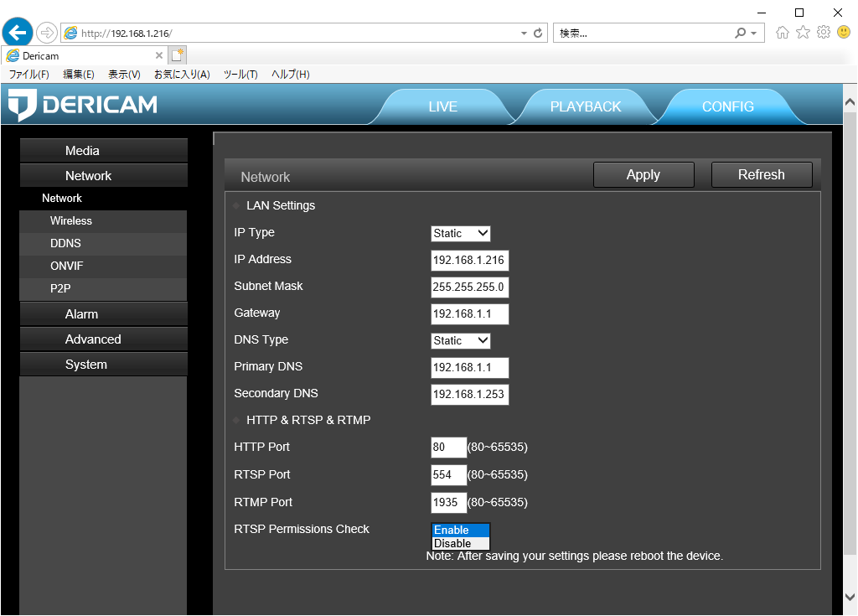This screenshot has height=616, width=858.
Task: Click the LAN Settings heading
Action: click(281, 205)
